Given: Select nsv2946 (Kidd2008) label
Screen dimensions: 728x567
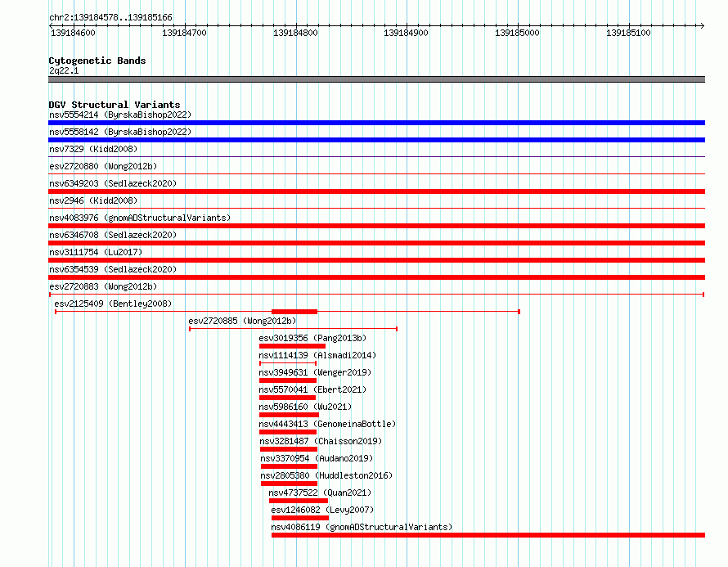Looking at the screenshot, I should (x=93, y=200).
